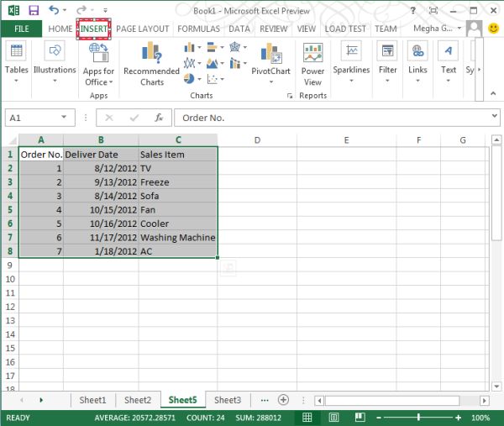Click the zoom in plus button
The height and width of the screenshot is (426, 504).
pyautogui.click(x=459, y=418)
